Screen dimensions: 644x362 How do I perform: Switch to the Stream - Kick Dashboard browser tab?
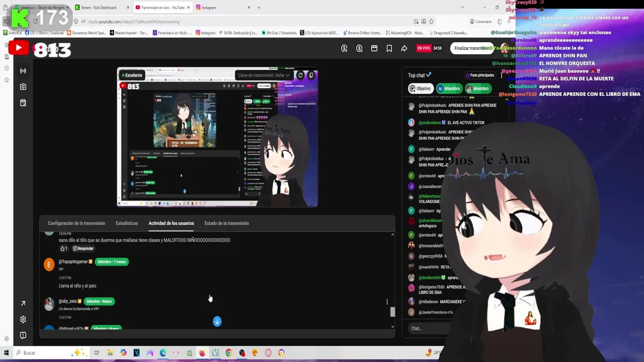click(102, 8)
